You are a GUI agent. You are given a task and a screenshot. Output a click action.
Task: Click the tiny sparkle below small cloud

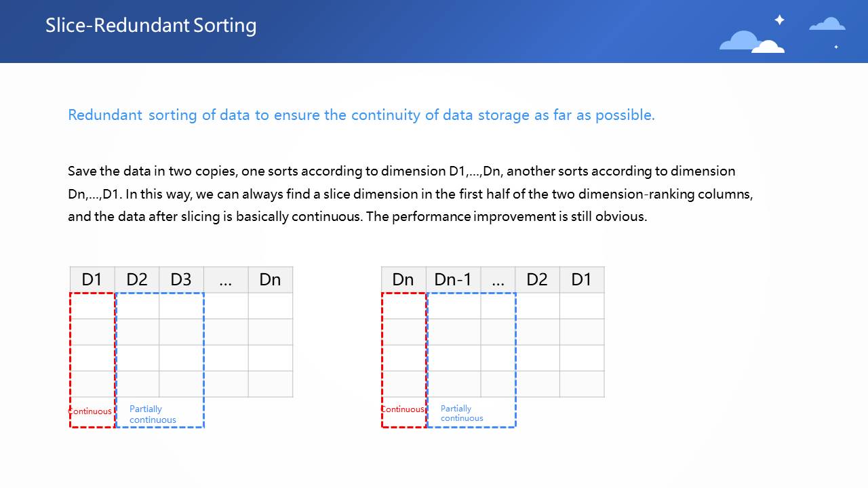(x=836, y=47)
